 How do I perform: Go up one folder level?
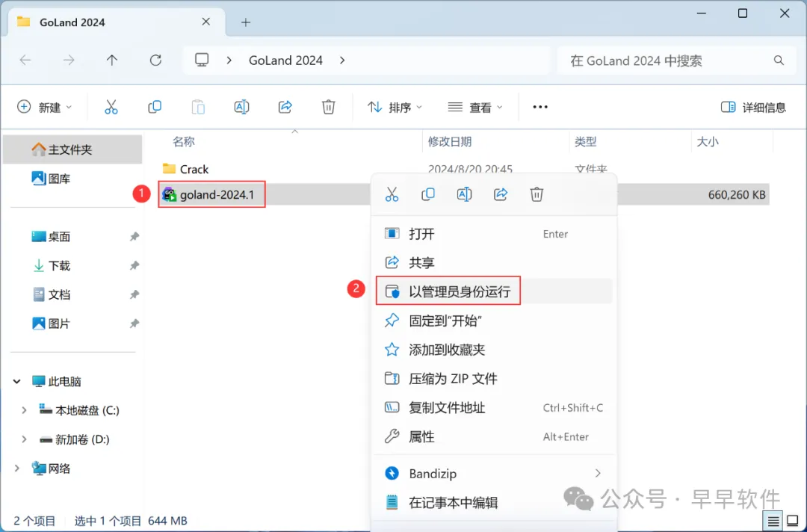point(111,61)
